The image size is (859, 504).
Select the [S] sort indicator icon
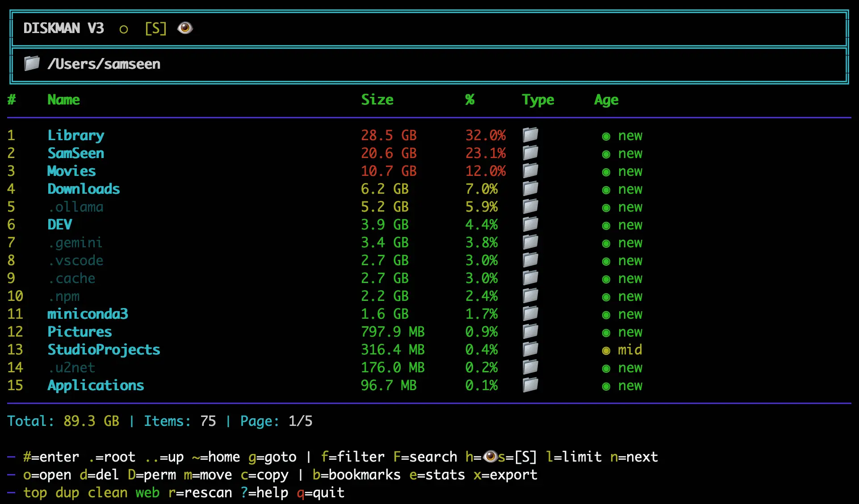pos(155,28)
